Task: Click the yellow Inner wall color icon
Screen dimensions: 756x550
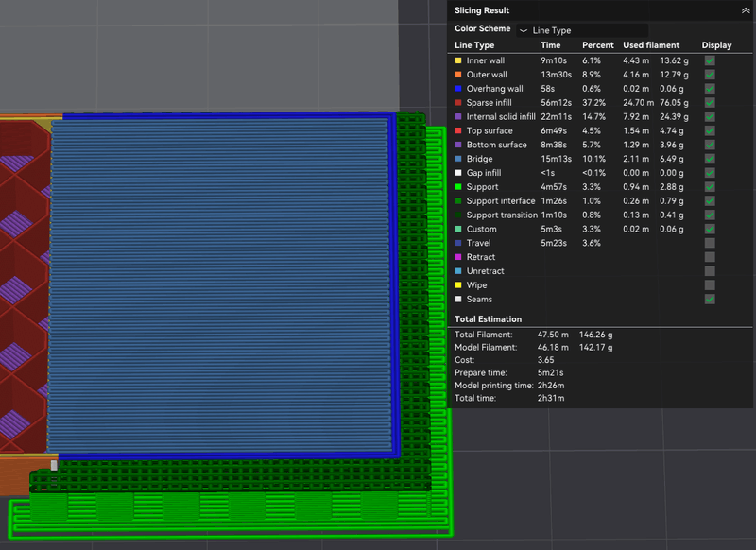Action: (x=458, y=60)
